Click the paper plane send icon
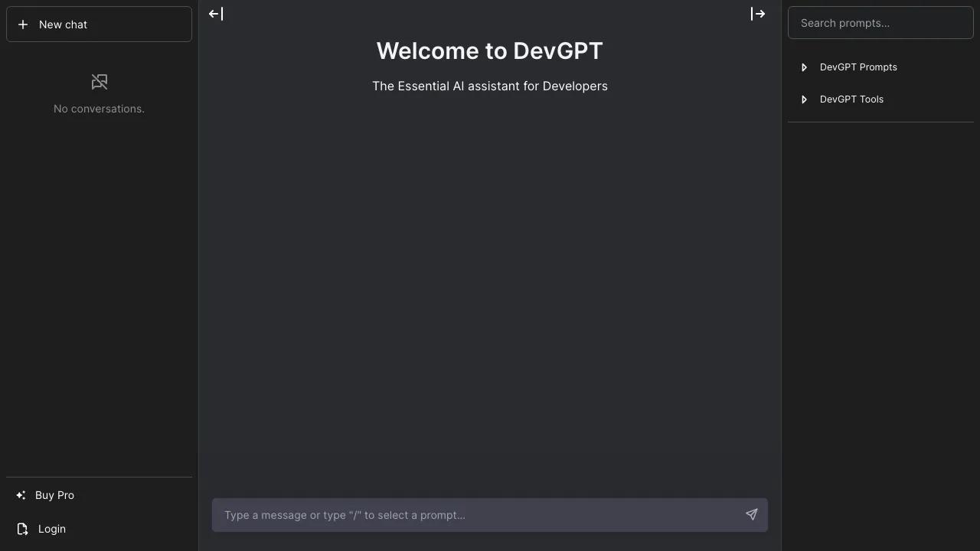980x551 pixels. [x=752, y=514]
